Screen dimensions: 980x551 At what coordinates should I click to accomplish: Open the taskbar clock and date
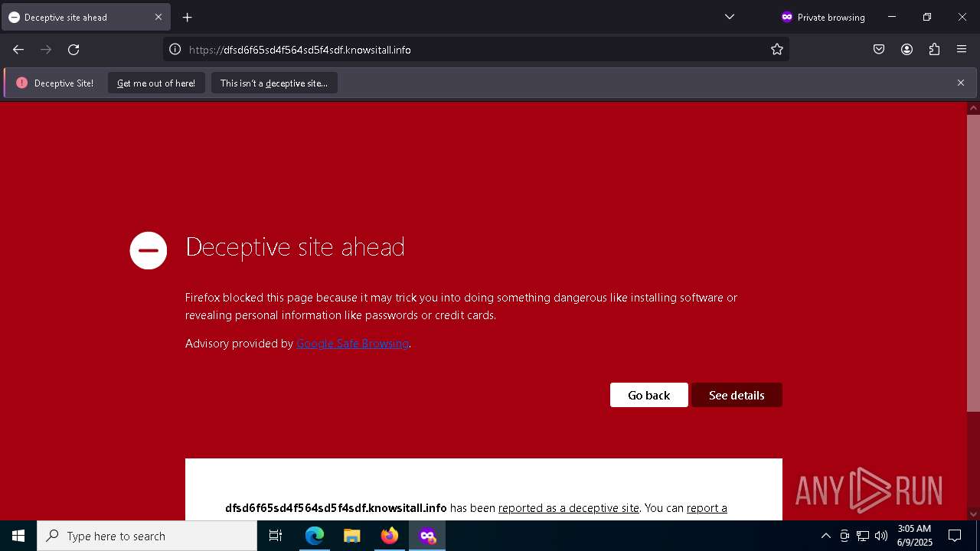914,536
